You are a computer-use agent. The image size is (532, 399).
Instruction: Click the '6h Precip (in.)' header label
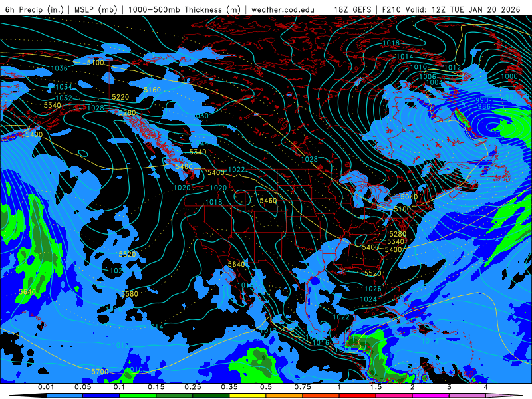35,9
